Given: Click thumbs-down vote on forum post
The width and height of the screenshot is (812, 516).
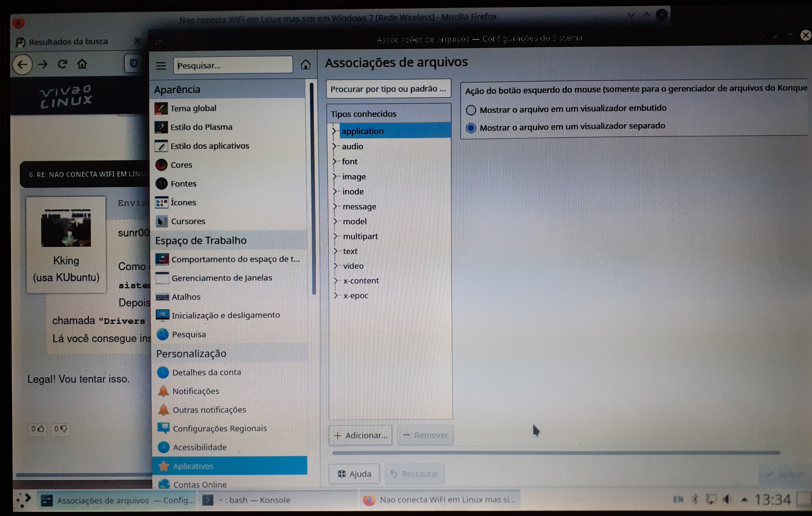Looking at the screenshot, I should 60,429.
